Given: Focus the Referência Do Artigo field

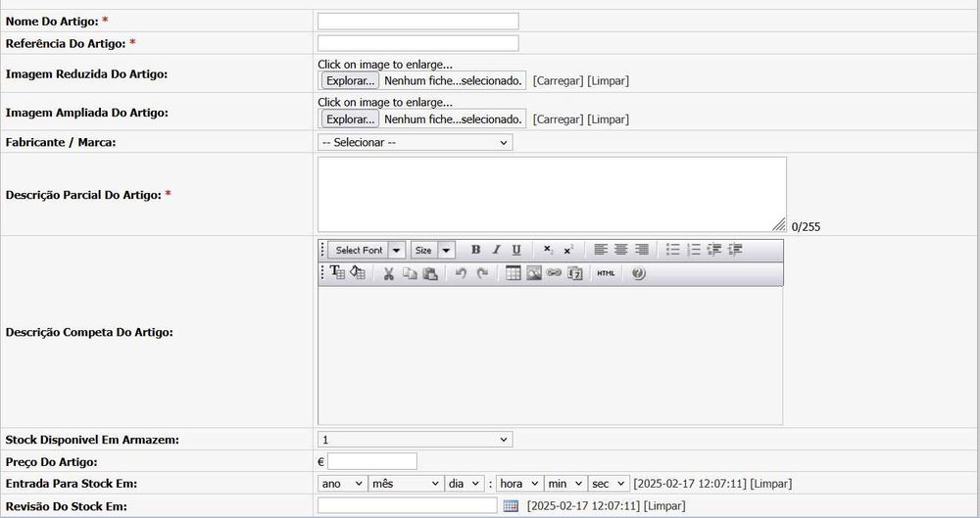Looking at the screenshot, I should tap(418, 43).
